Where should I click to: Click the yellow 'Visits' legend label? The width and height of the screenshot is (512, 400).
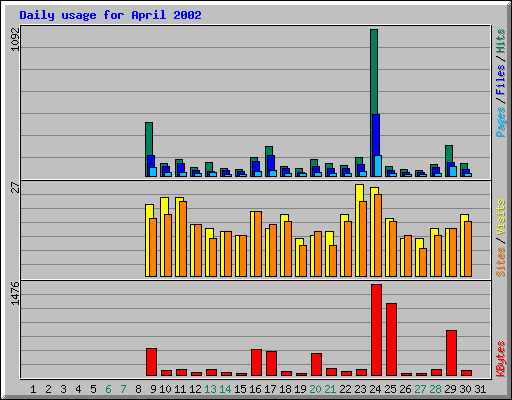(x=501, y=217)
